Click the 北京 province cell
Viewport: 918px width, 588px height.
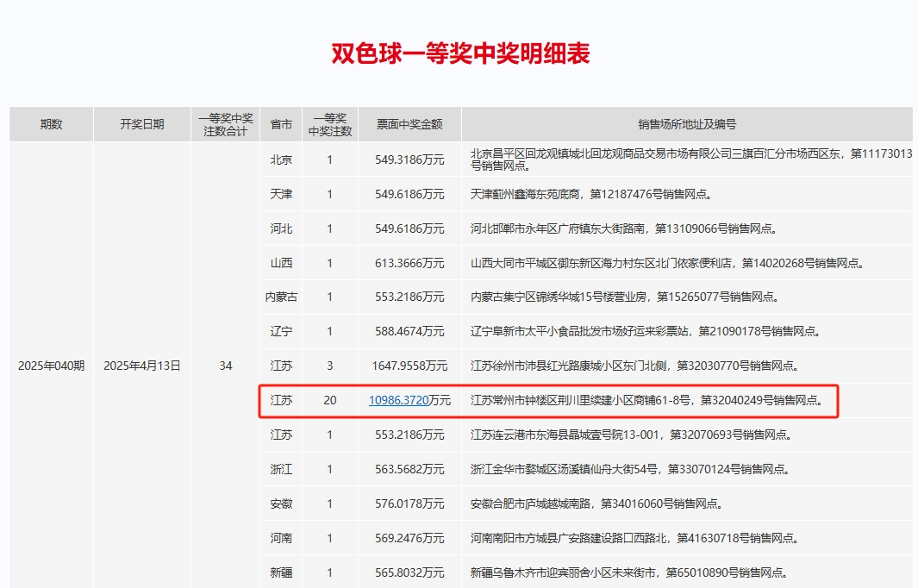pos(281,160)
